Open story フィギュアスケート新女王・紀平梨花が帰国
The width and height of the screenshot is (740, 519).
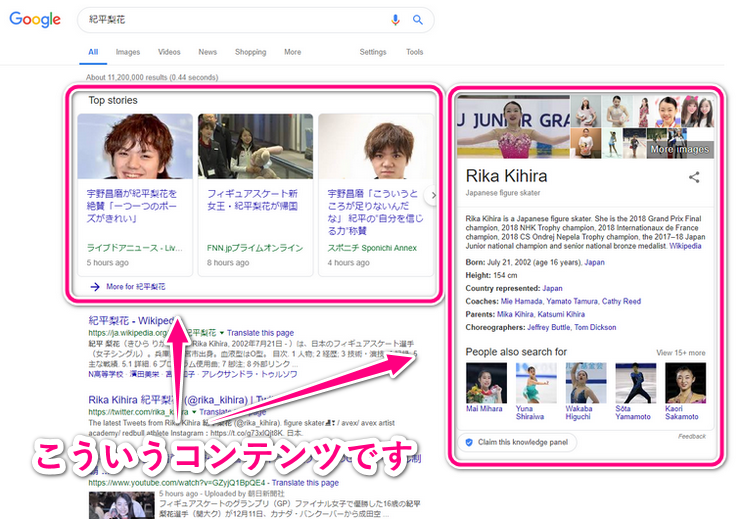point(252,200)
